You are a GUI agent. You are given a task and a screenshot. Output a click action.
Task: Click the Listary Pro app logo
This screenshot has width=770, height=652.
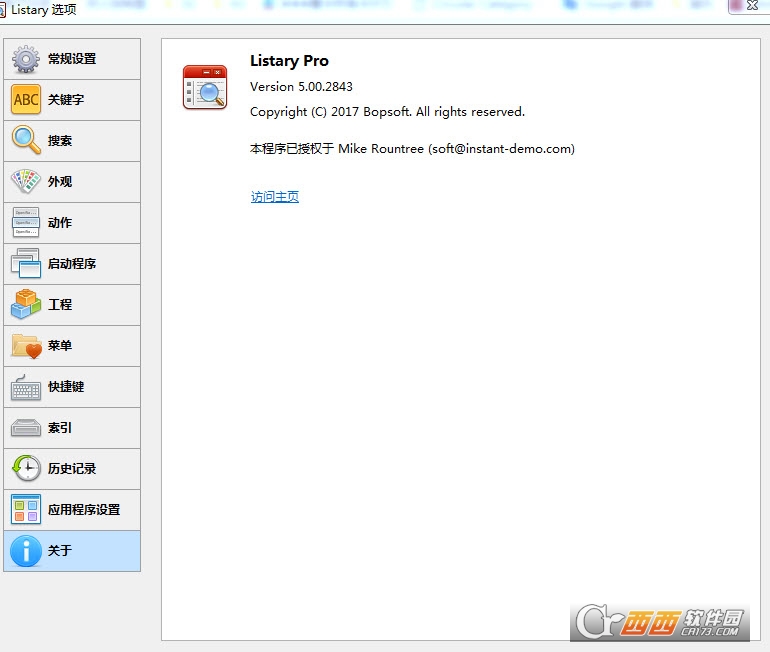point(205,87)
